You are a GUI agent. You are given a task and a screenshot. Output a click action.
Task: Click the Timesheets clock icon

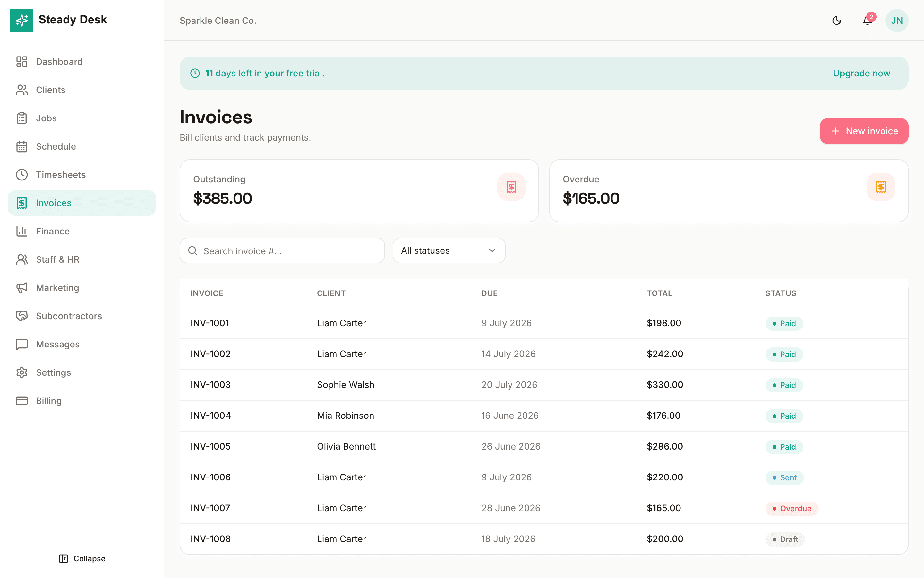point(22,175)
